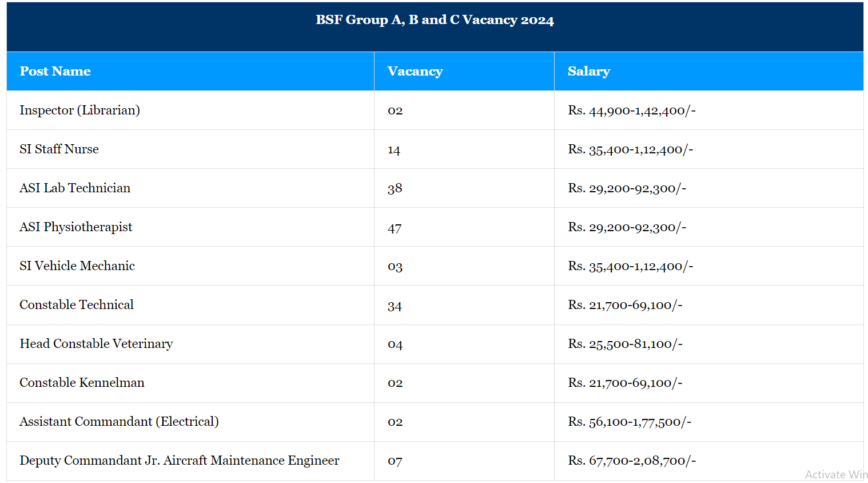Select salary 'Rs. 29,200-92,300/-' in ASI Lab Technician row

[627, 188]
